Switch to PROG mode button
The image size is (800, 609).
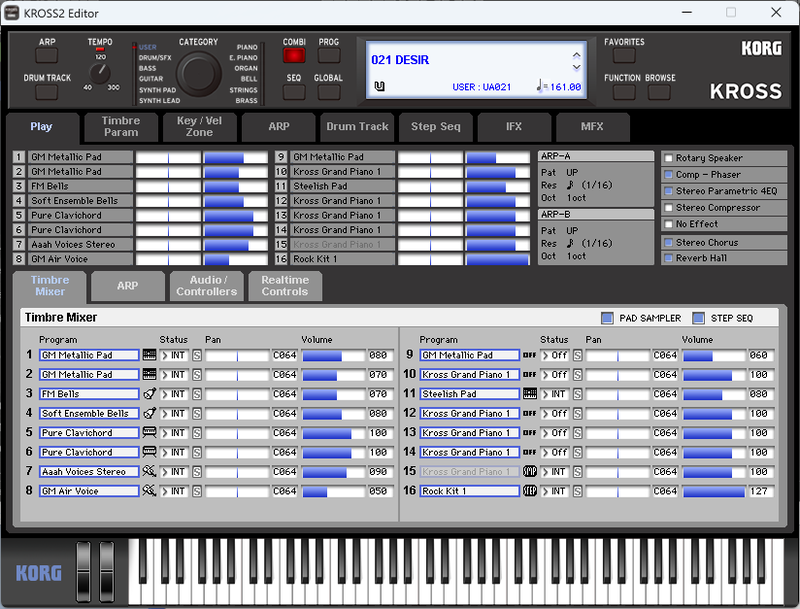329,56
